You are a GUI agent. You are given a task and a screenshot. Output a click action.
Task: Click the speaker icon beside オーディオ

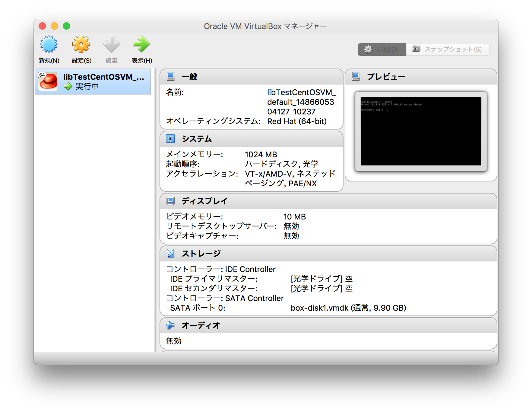(170, 325)
